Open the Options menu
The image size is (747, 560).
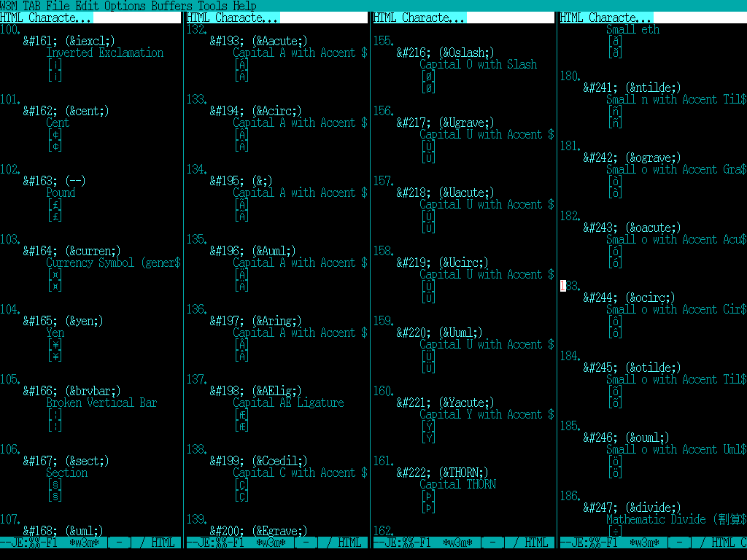point(125,6)
